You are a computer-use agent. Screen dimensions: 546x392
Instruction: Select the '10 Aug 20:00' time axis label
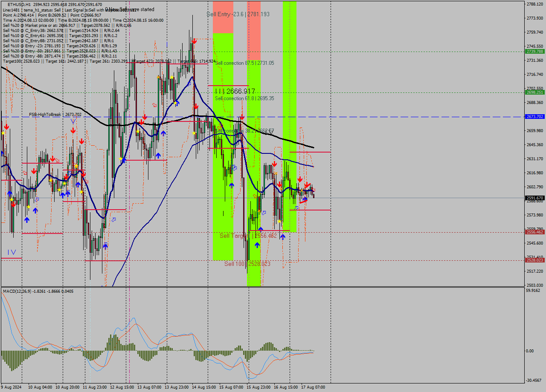point(67,387)
